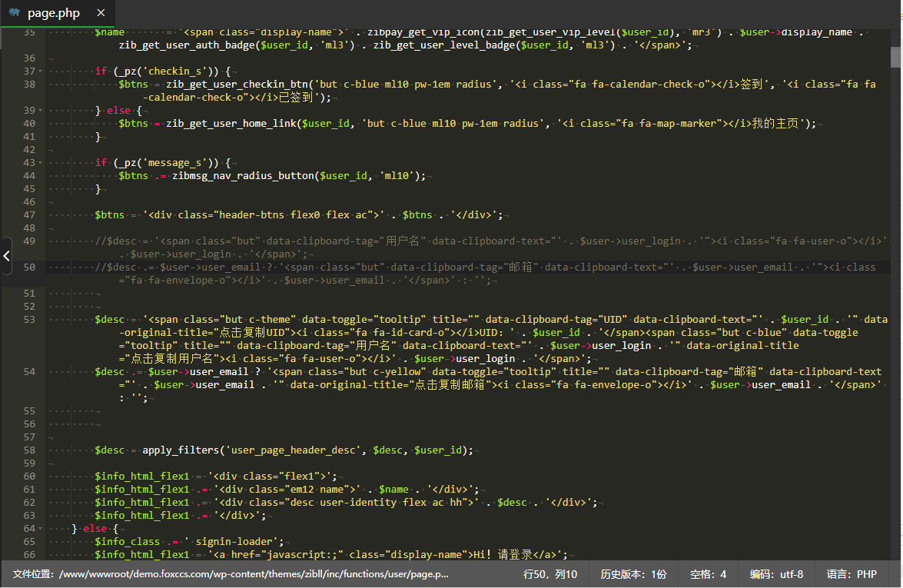The height and width of the screenshot is (588, 903).
Task: Click the PHP elephant icon on the tab
Action: click(15, 13)
